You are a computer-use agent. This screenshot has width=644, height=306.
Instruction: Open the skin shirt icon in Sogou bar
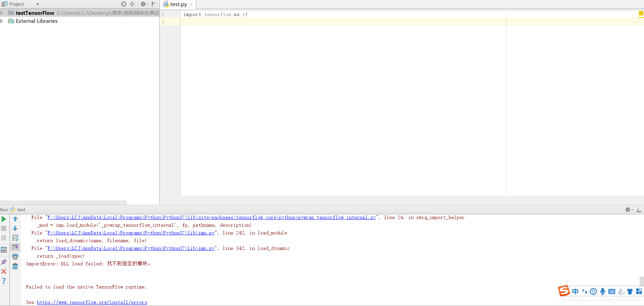[630, 291]
